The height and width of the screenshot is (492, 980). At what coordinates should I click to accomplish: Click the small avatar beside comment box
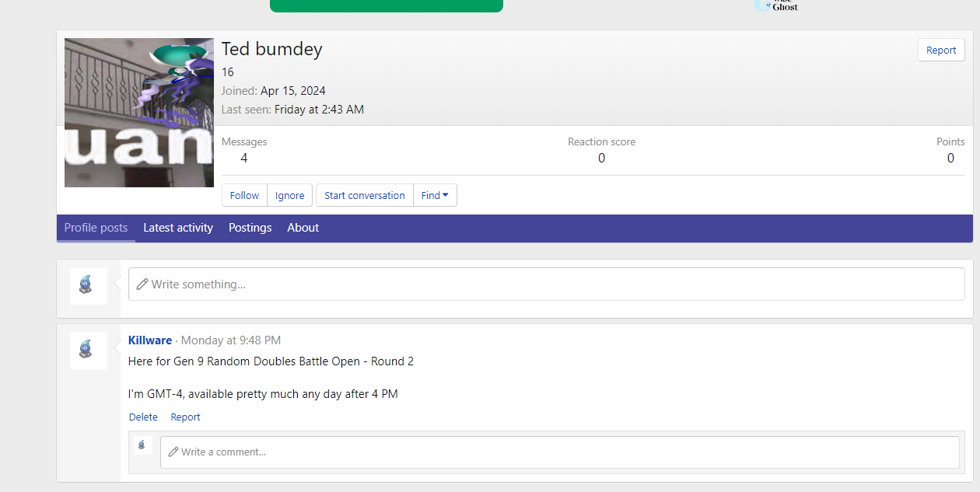click(x=142, y=445)
